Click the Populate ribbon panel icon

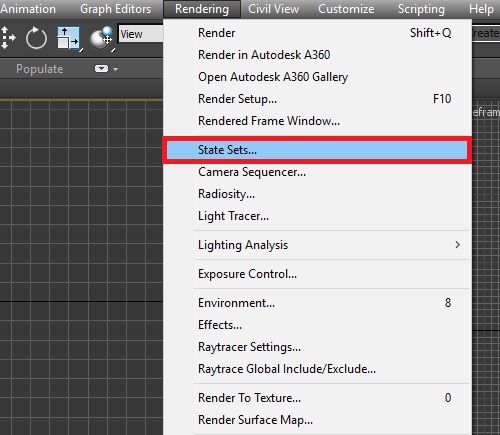coord(101,69)
